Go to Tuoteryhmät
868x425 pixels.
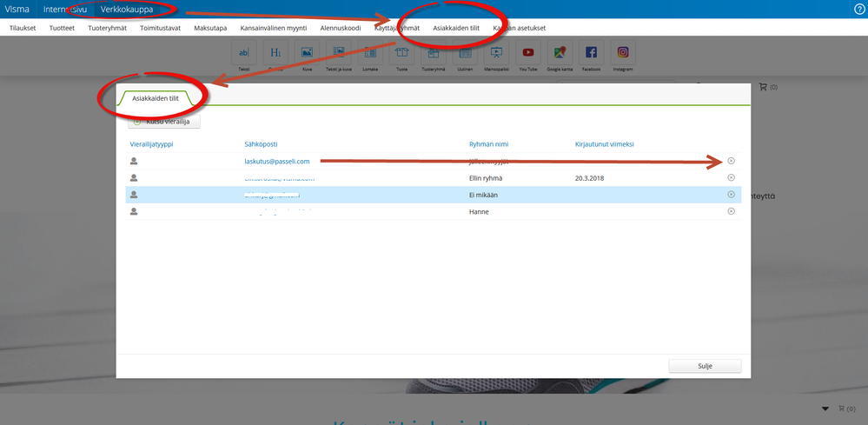tap(108, 28)
